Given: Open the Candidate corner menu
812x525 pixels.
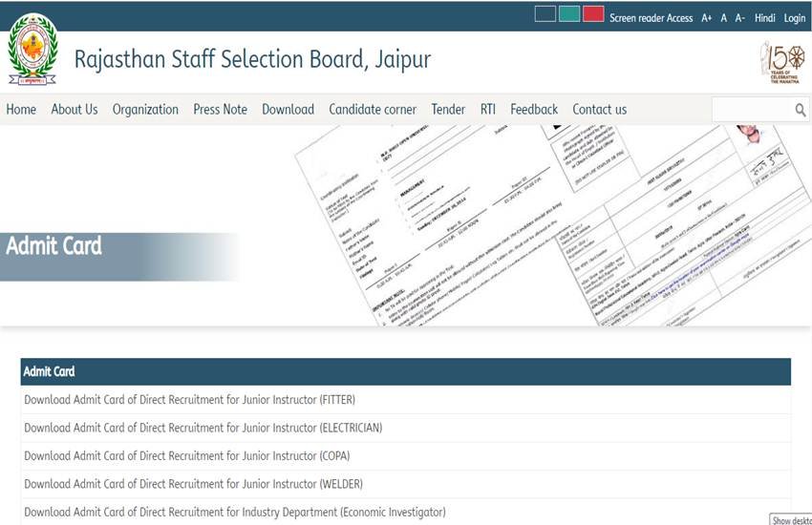Looking at the screenshot, I should tap(373, 110).
